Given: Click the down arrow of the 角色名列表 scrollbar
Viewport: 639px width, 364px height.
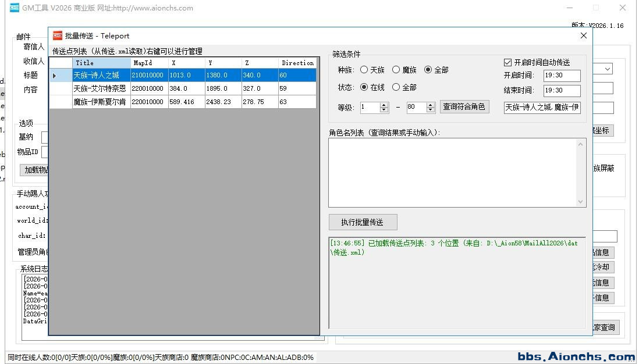Looking at the screenshot, I should [580, 201].
